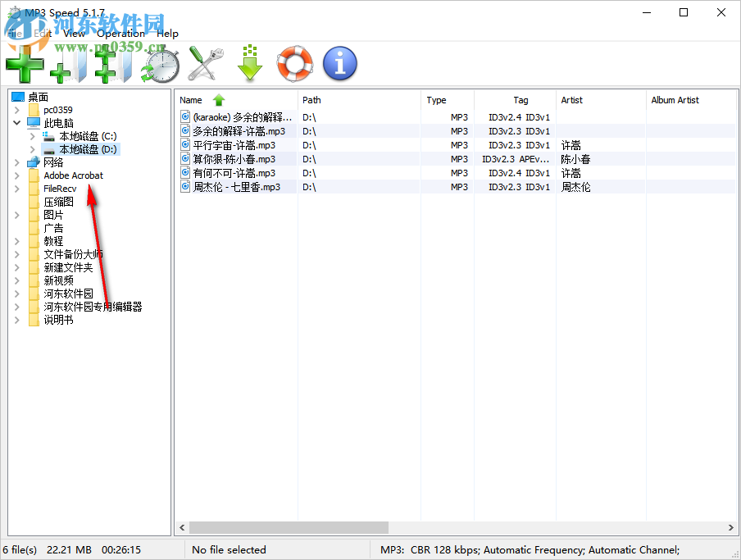Open Help via the lifebuoy icon

tap(294, 63)
